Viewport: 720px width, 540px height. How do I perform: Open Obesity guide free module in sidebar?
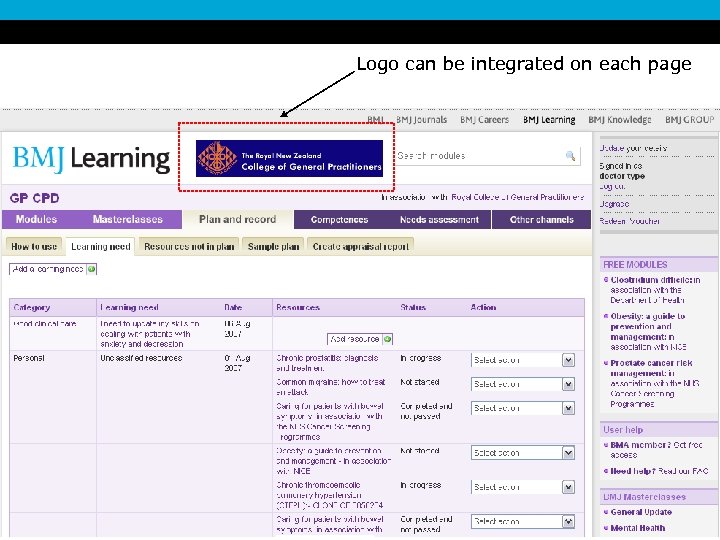pos(648,332)
